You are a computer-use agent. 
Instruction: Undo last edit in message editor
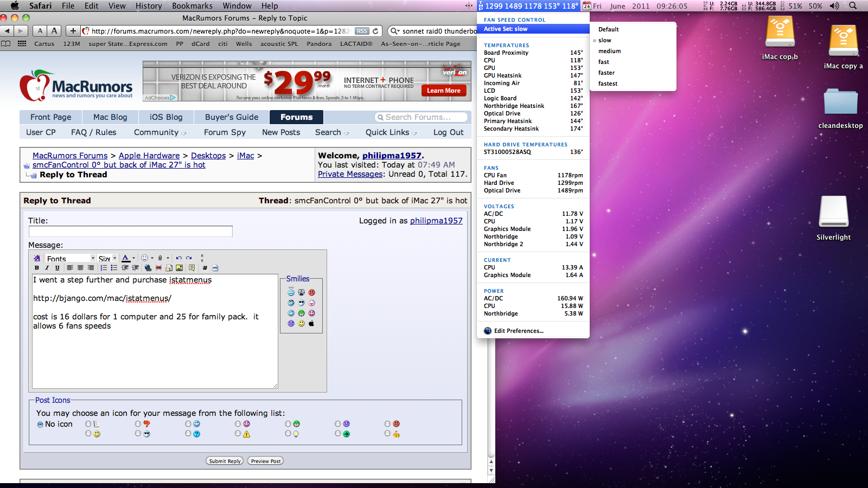(x=179, y=258)
